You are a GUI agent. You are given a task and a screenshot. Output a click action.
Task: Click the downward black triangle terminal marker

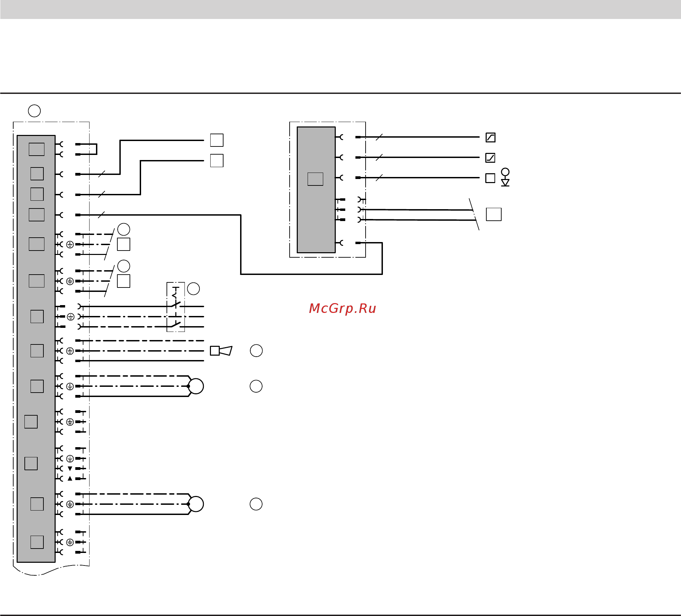[x=70, y=469]
